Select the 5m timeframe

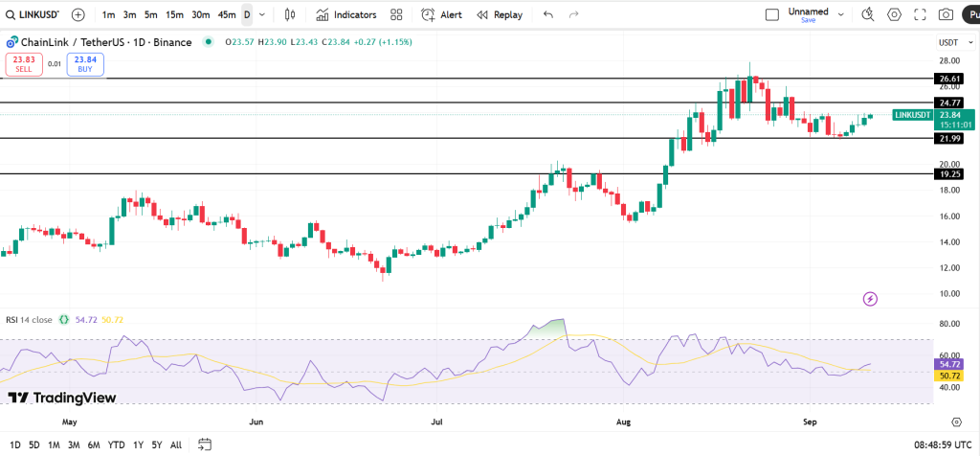coord(150,14)
